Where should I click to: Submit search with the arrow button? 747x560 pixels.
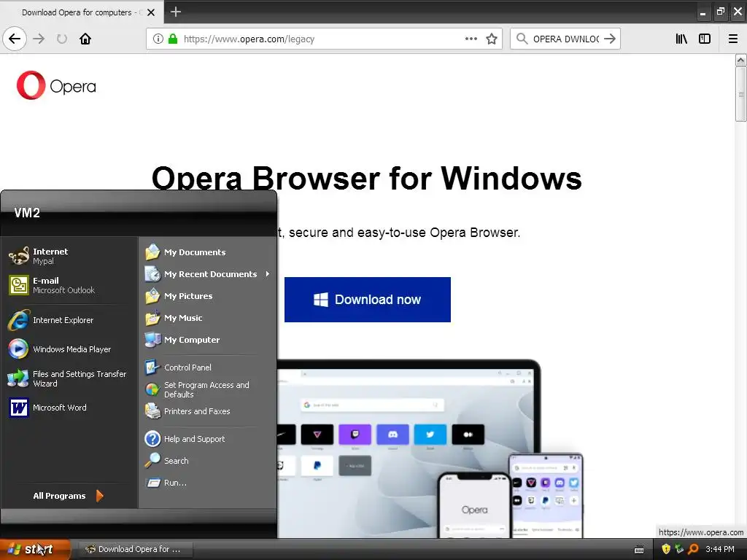point(610,39)
